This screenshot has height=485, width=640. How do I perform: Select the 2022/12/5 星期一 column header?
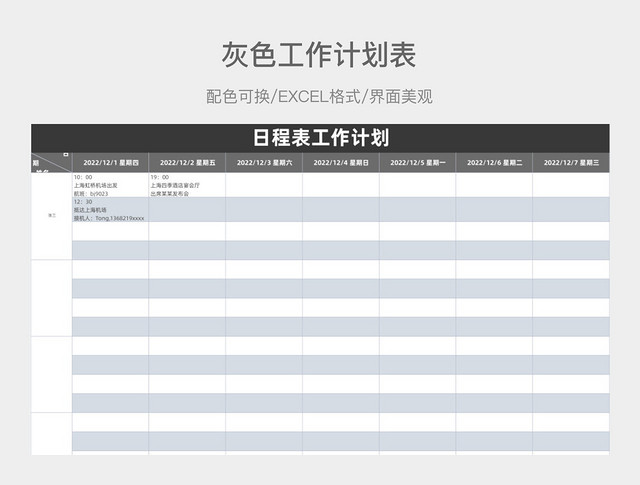pos(418,162)
